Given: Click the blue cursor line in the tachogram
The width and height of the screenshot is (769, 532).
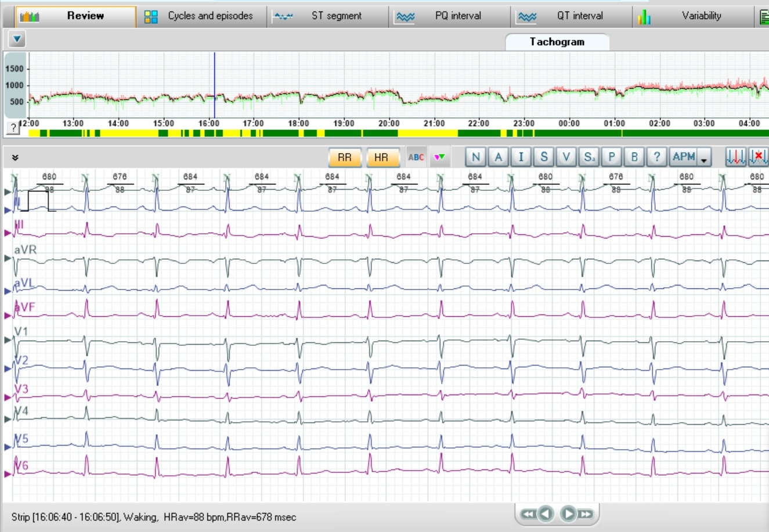Looking at the screenshot, I should point(215,85).
